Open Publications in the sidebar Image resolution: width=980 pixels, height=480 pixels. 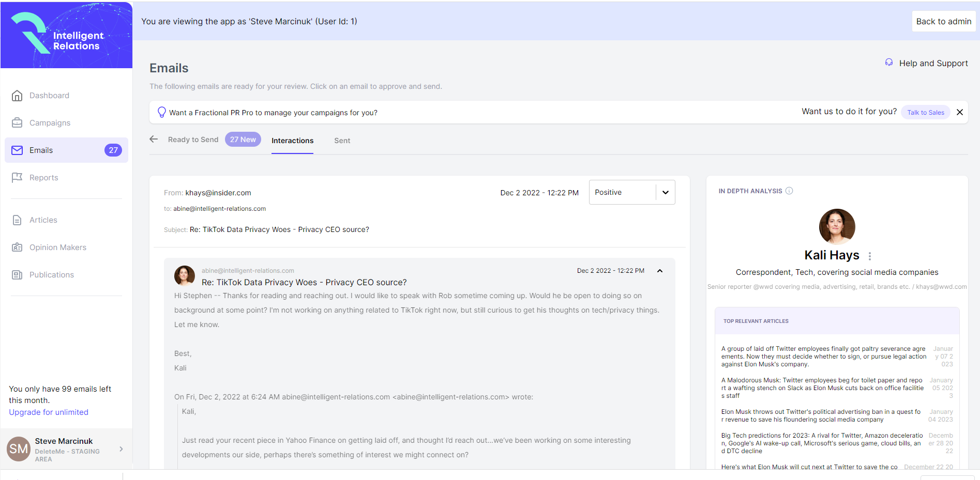tap(52, 275)
